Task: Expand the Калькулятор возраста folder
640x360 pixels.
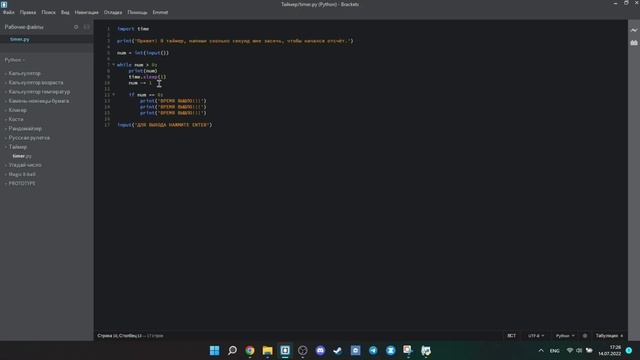Action: click(x=36, y=82)
